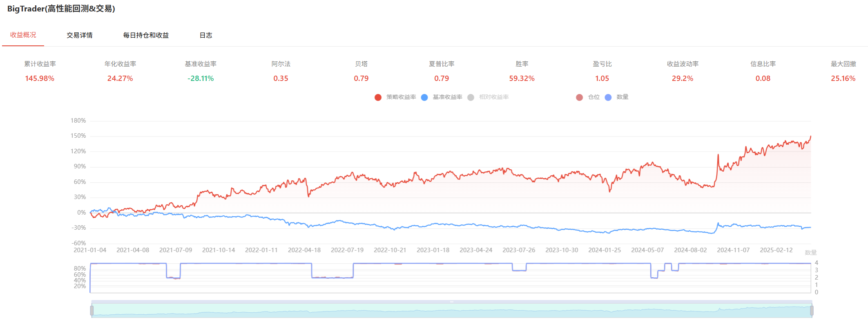The height and width of the screenshot is (327, 868).
Task: Switch to the 交易详情 tab
Action: [x=80, y=35]
